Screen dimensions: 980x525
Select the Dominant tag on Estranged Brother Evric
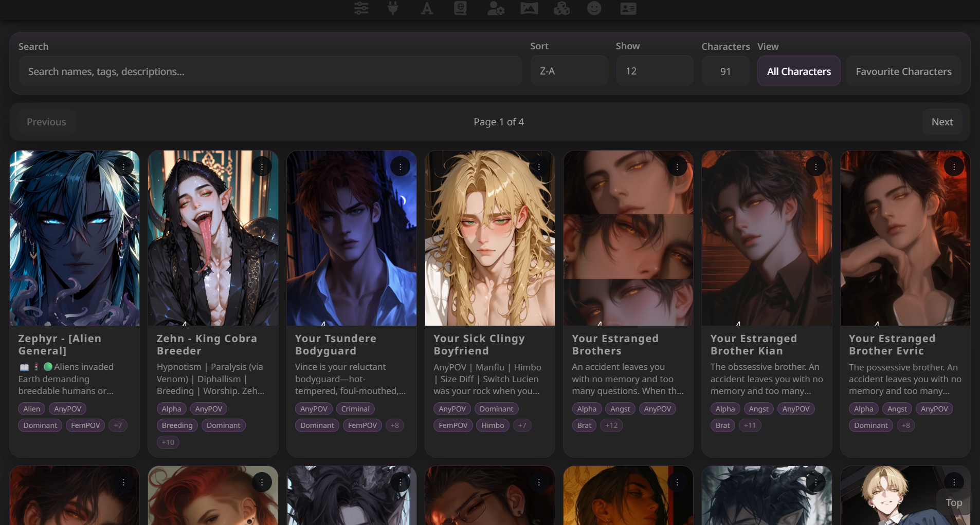[x=871, y=425]
